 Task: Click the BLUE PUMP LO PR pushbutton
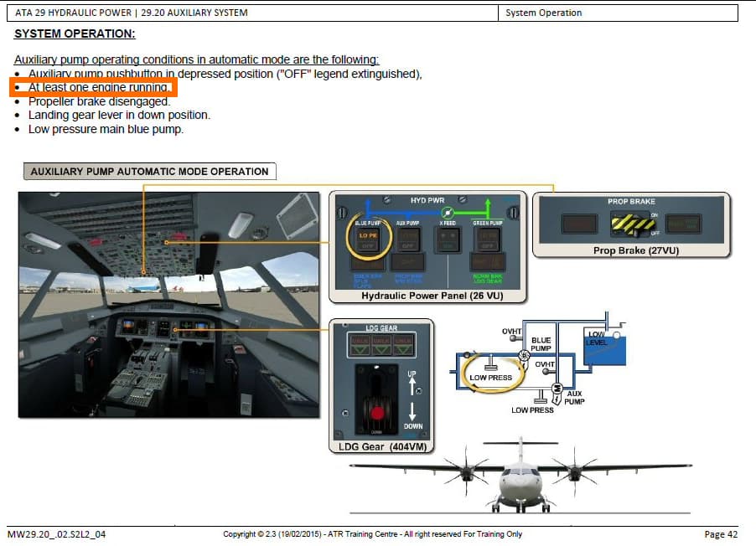[368, 240]
